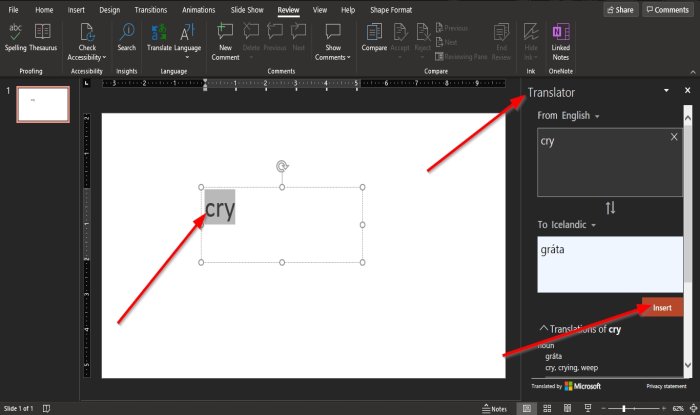Open the Slide Show tab
This screenshot has height=415, width=700.
(x=247, y=10)
